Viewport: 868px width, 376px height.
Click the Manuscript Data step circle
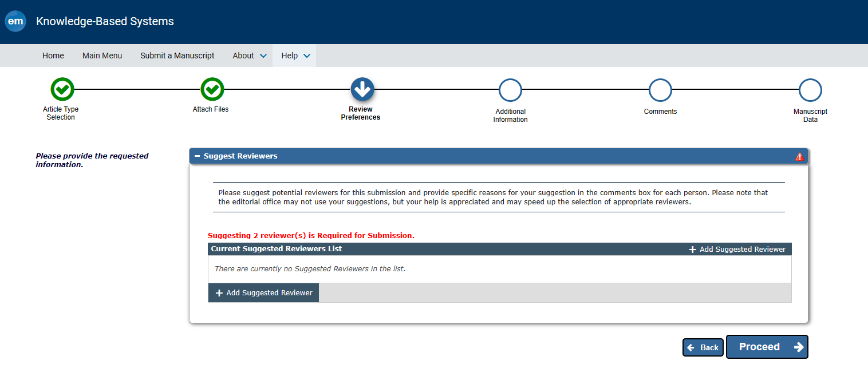(810, 90)
